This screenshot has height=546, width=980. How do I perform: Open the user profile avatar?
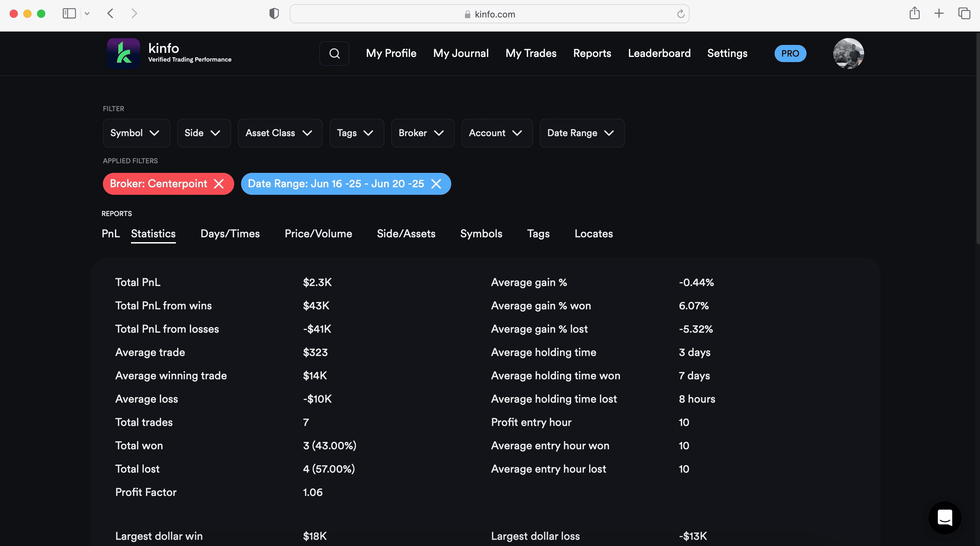(848, 53)
